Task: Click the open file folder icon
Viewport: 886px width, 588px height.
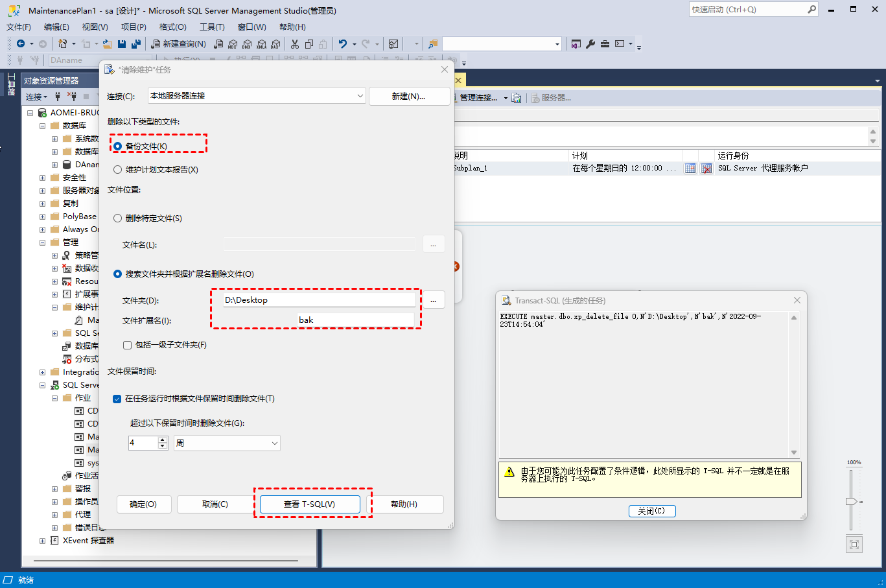Action: click(108, 43)
